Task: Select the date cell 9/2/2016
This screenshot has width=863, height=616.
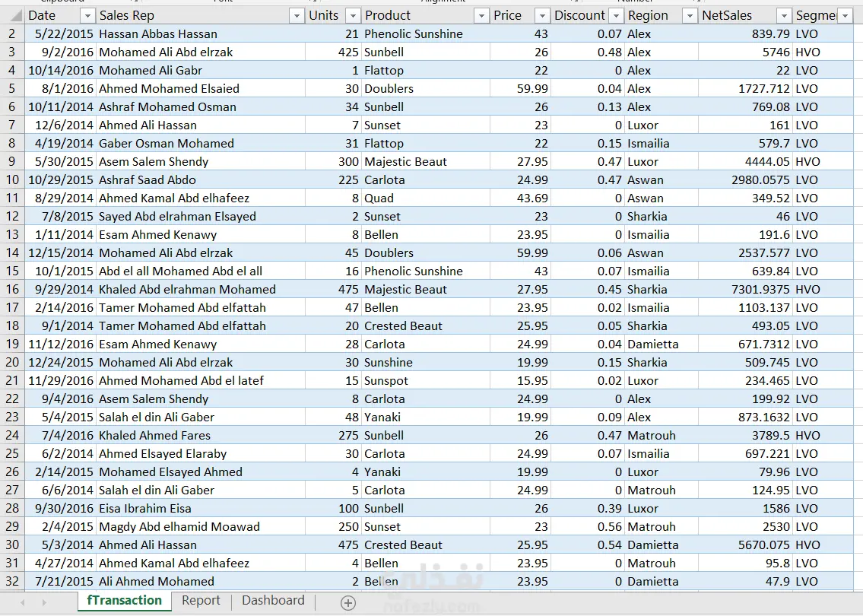Action: tap(61, 52)
